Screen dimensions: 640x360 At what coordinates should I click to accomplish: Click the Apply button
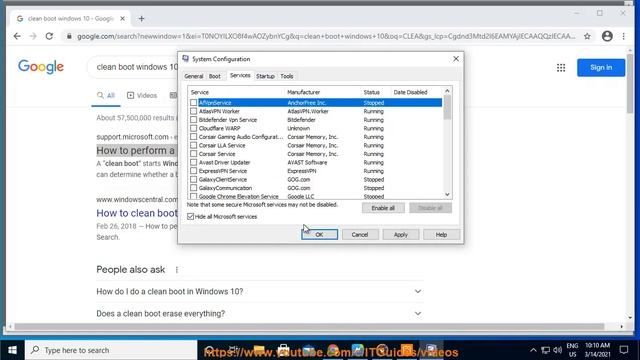(x=400, y=235)
